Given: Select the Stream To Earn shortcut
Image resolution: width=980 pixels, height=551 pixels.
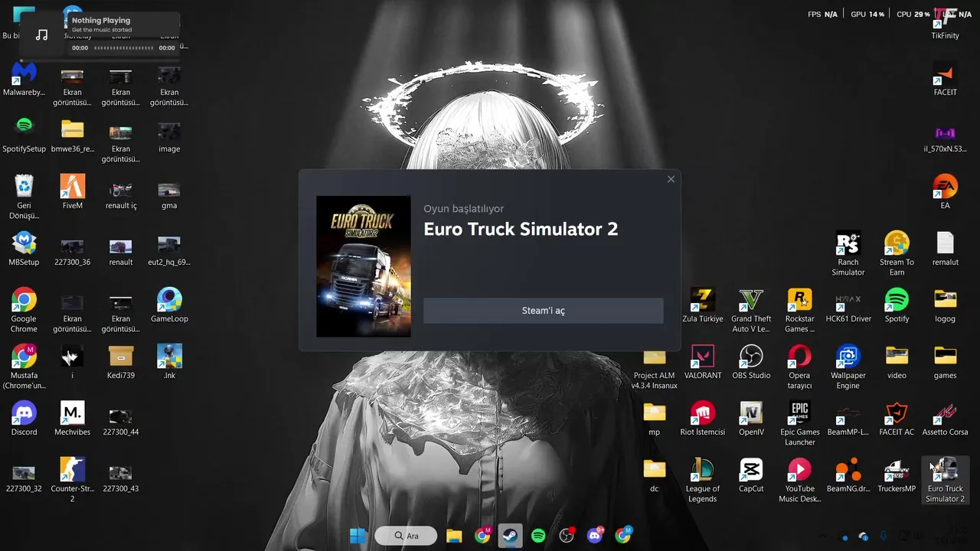Looking at the screenshot, I should click(897, 254).
